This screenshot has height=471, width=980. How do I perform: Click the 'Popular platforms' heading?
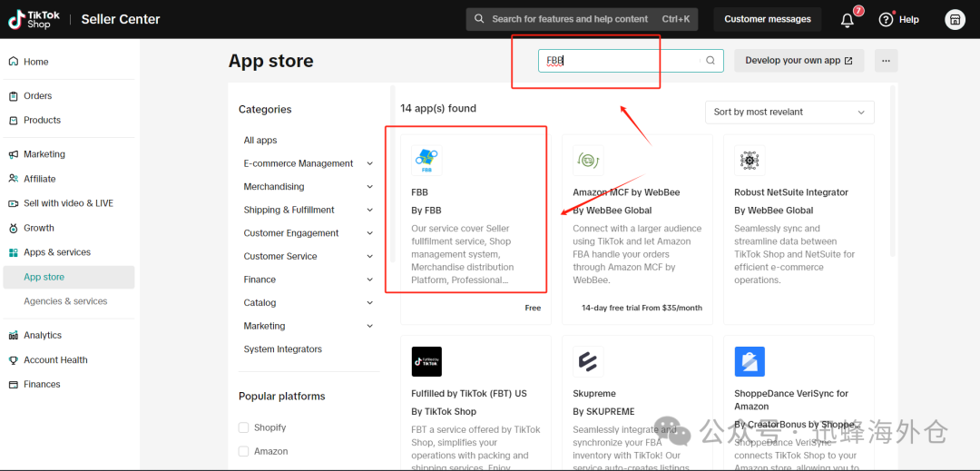(x=282, y=397)
